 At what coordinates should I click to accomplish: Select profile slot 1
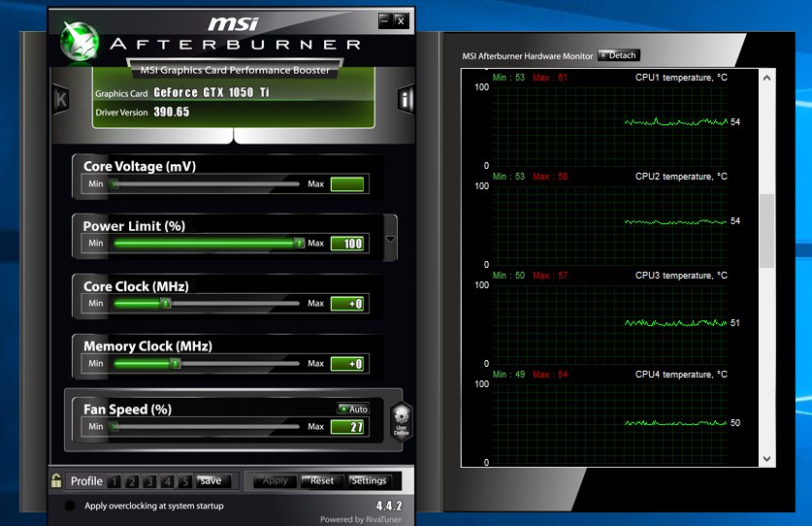pyautogui.click(x=114, y=481)
